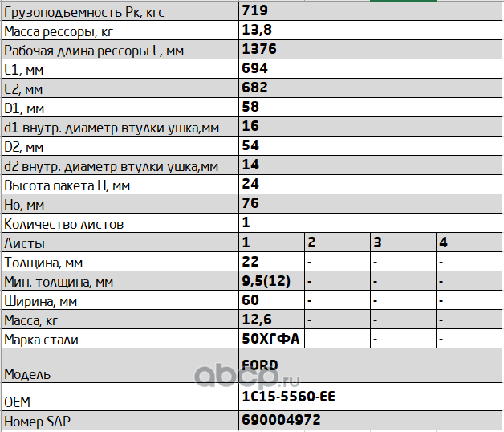Viewport: 504px width, 432px height.
Task: Select the load capacity value 719
Action: 255,11
